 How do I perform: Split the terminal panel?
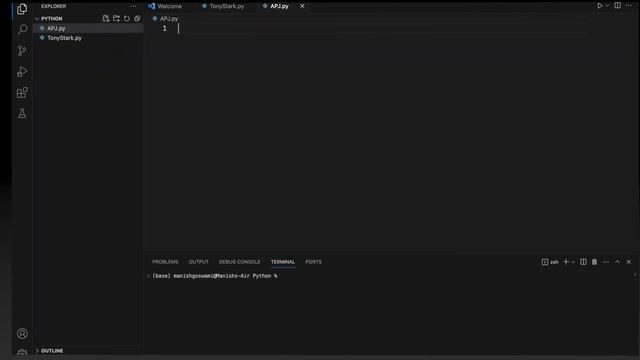click(x=583, y=262)
